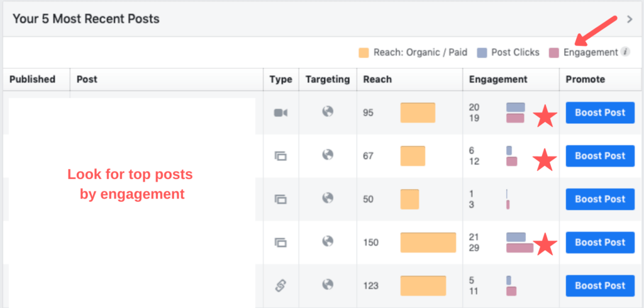Click the globe targeting icon in first row
The image size is (644, 308).
coord(327,112)
